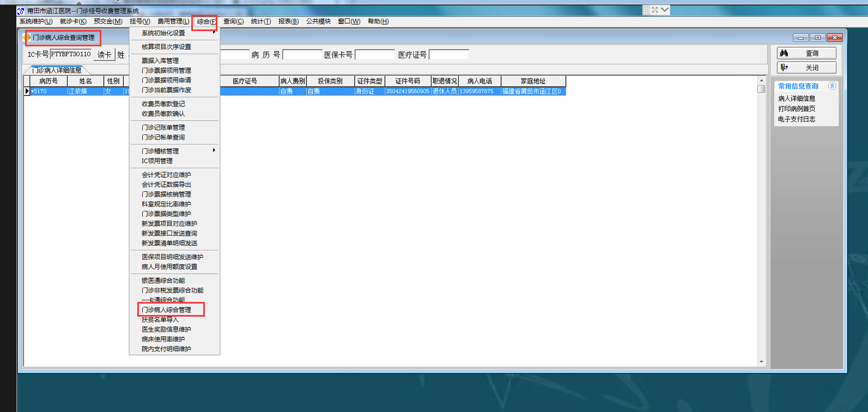Open the 统计(T) menu
The image size is (868, 412).
tap(261, 21)
